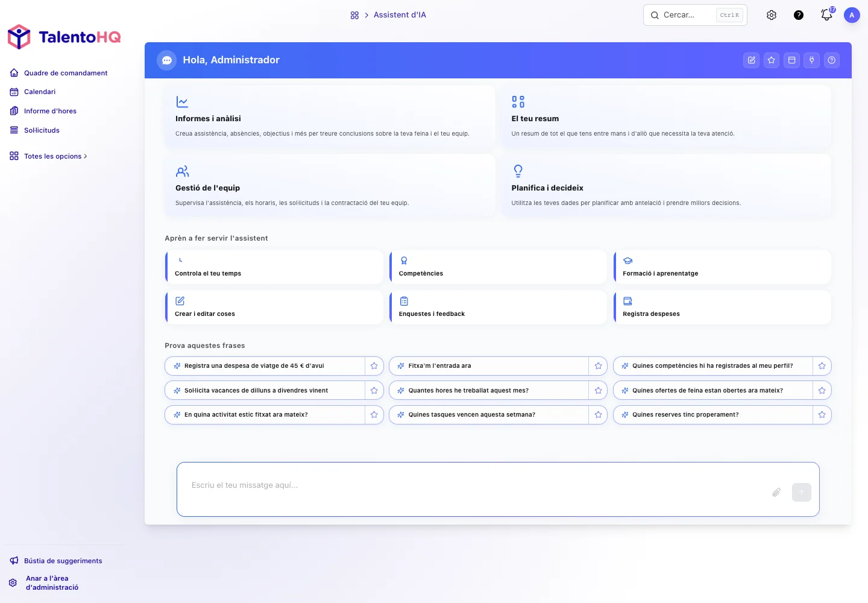Select Crear i editar coses topic

tap(274, 308)
